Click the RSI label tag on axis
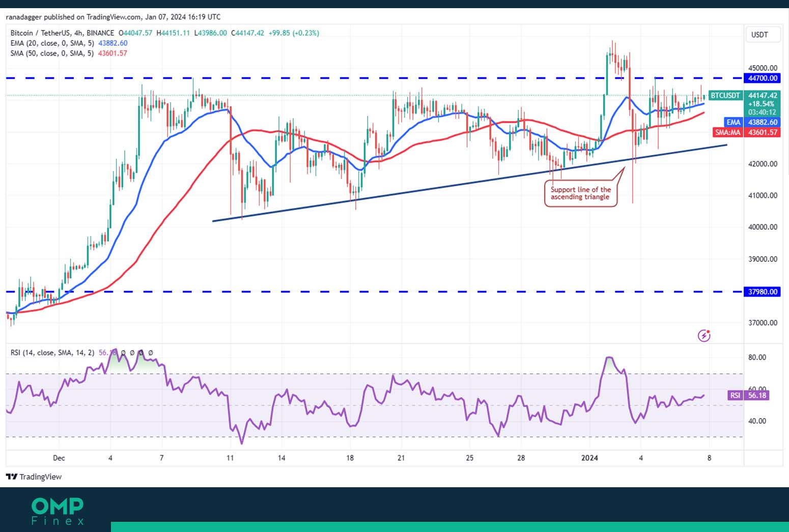 pos(735,395)
